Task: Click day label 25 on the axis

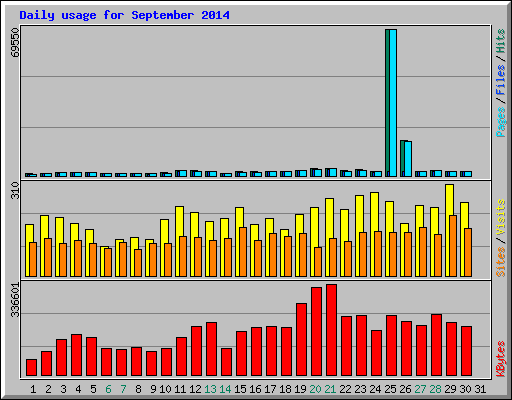Action: point(390,389)
